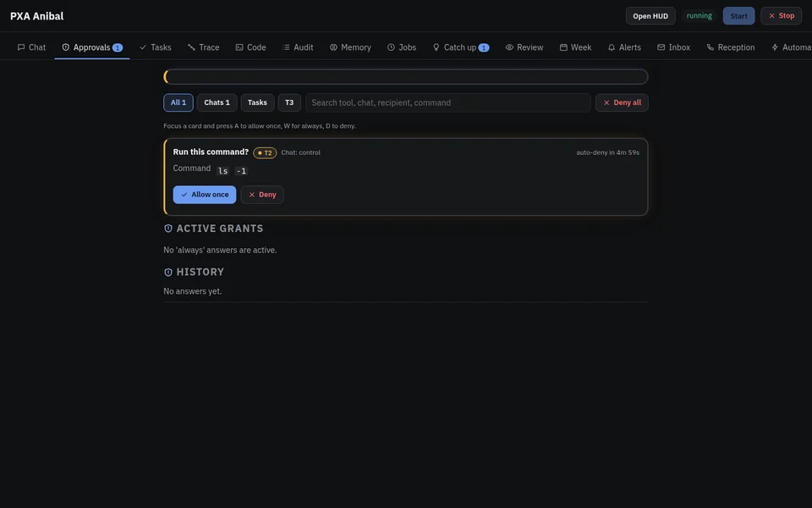This screenshot has height=508, width=812.
Task: Click the running status indicator
Action: coord(700,16)
